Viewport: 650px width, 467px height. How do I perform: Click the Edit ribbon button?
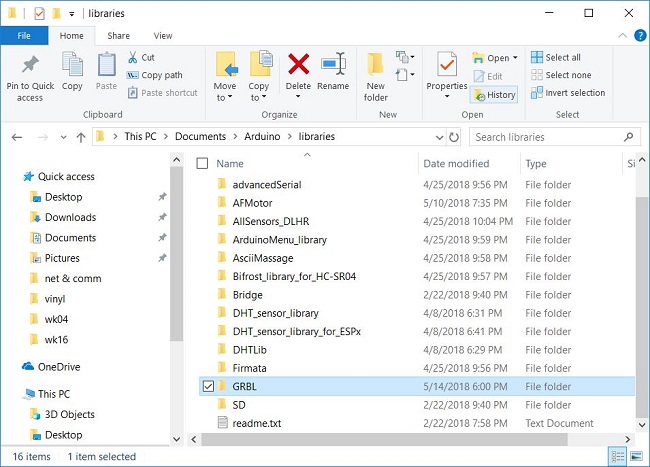(488, 76)
